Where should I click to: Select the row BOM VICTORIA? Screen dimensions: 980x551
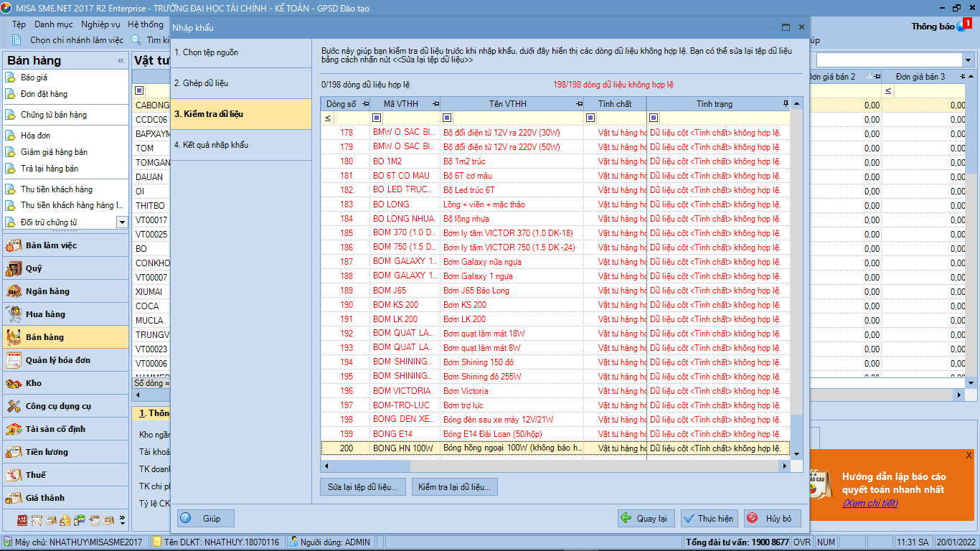(555, 391)
